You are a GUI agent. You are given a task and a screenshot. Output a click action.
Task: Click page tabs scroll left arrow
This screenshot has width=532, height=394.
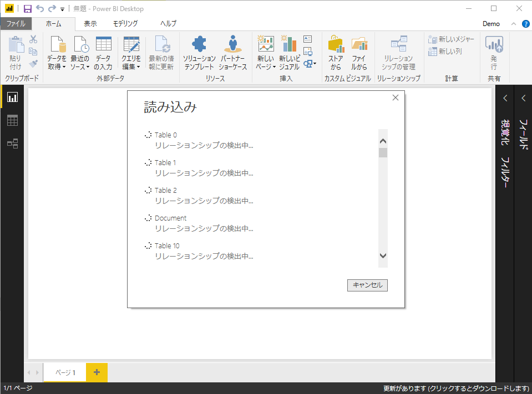click(x=29, y=372)
